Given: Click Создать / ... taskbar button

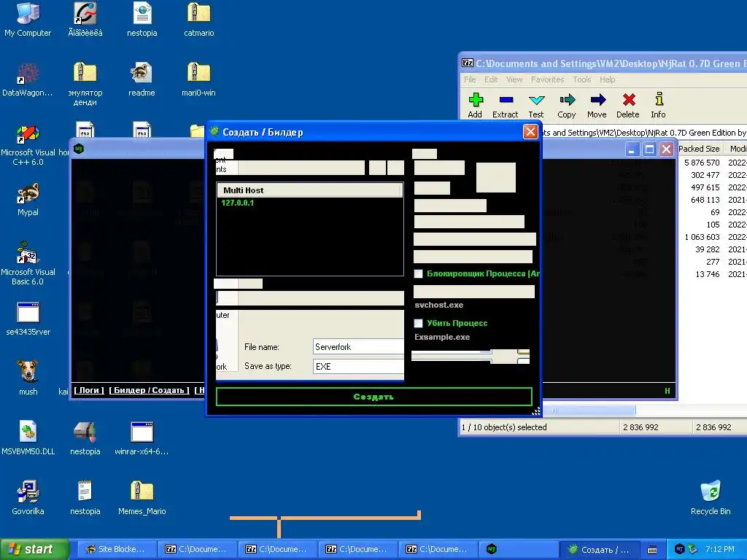Looking at the screenshot, I should pyautogui.click(x=600, y=549).
